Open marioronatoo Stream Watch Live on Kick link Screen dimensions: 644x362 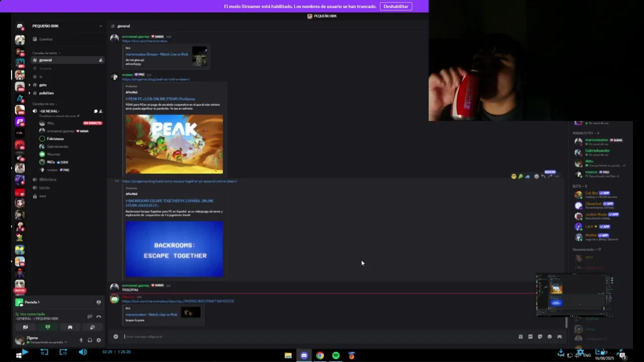point(157,54)
